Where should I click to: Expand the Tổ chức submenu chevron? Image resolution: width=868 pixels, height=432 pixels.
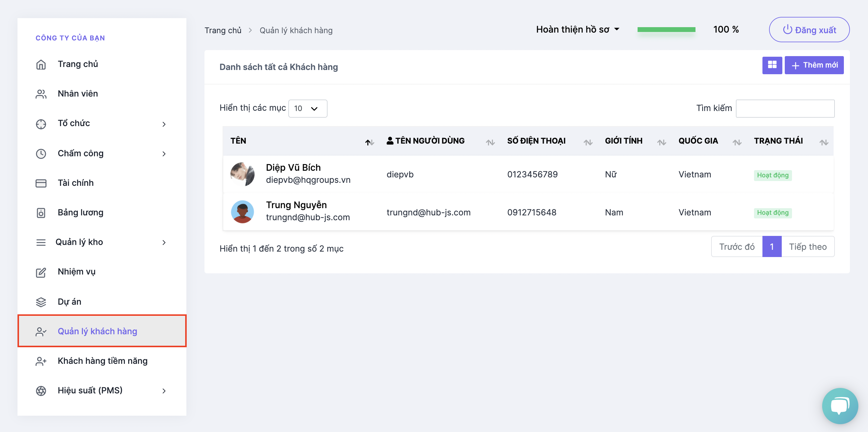[164, 124]
